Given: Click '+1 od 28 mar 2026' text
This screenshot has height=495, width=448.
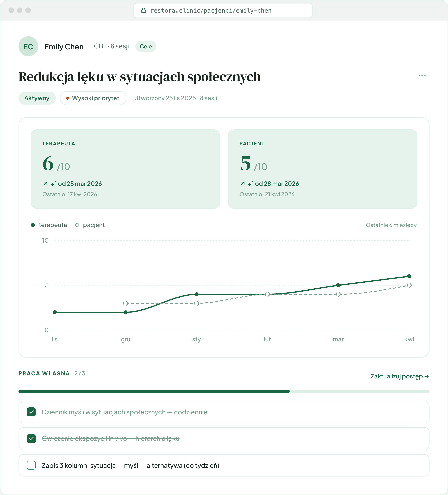Looking at the screenshot, I should [273, 184].
